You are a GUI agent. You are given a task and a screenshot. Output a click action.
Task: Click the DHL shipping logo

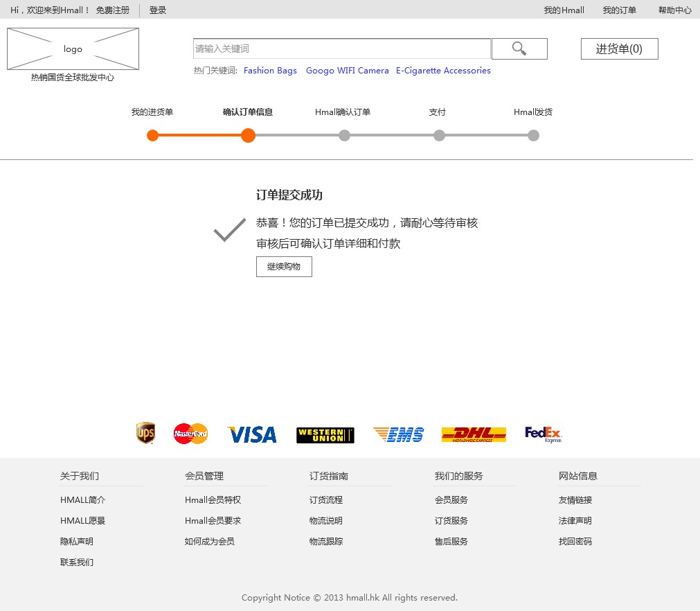(474, 434)
